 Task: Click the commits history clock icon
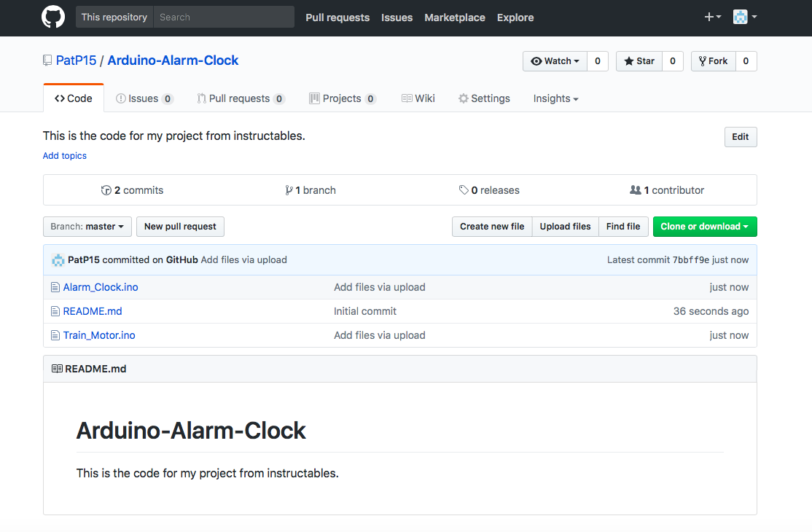coord(106,190)
